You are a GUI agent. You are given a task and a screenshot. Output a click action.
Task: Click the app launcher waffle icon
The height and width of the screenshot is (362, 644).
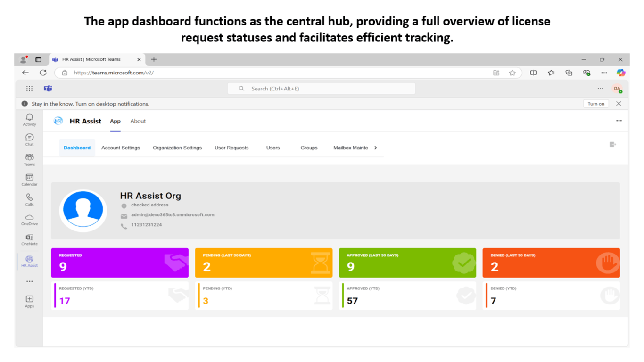point(29,89)
